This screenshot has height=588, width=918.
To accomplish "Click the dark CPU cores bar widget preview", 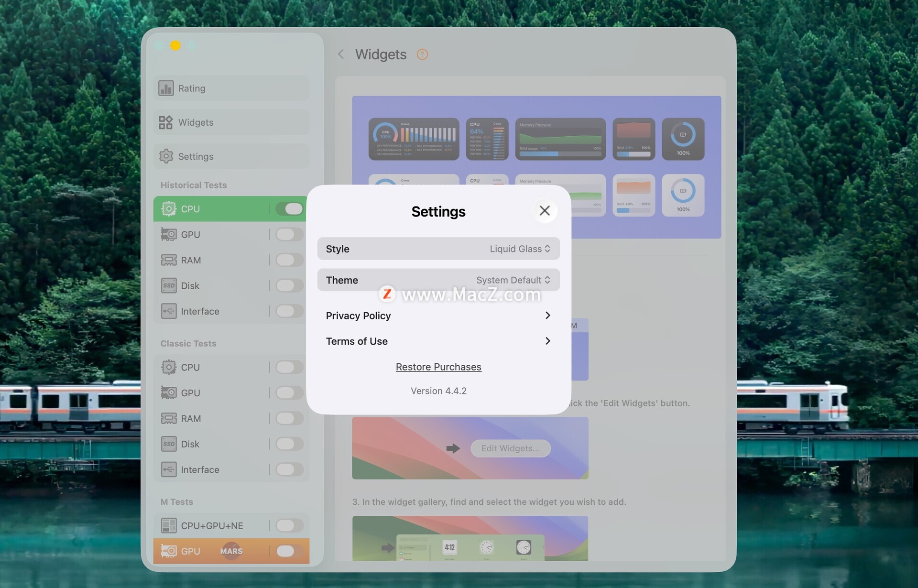I will coord(414,139).
